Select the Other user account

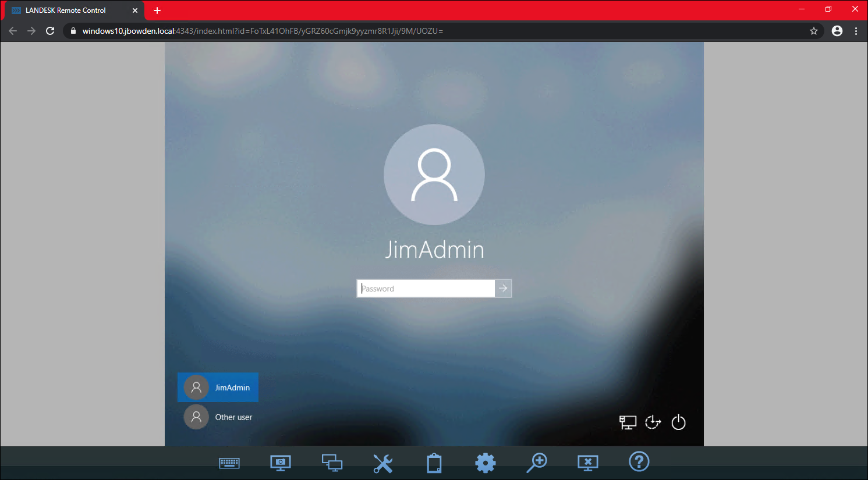click(x=218, y=417)
